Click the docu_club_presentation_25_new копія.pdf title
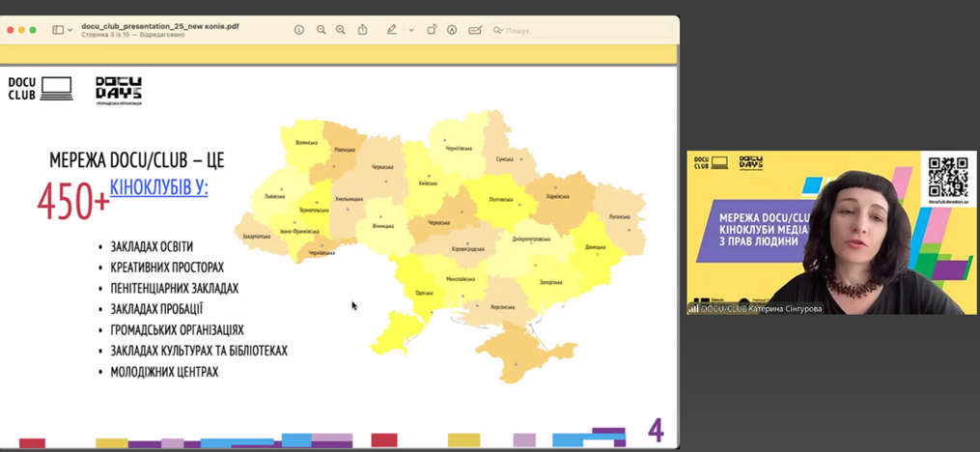The height and width of the screenshot is (452, 980). (x=160, y=26)
